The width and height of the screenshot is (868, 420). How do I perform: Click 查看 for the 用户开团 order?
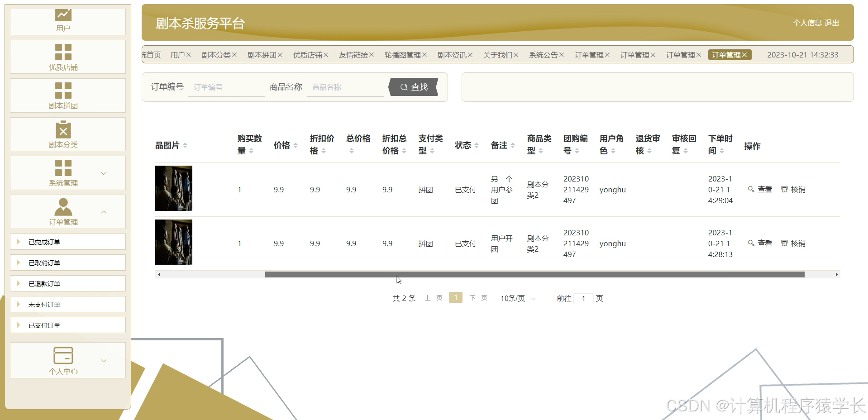coord(760,243)
